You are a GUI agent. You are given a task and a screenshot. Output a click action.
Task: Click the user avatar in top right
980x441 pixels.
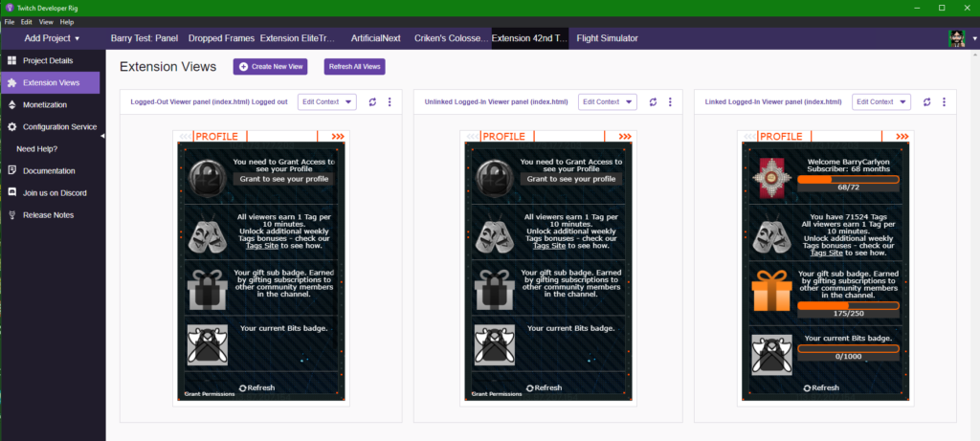pyautogui.click(x=957, y=38)
